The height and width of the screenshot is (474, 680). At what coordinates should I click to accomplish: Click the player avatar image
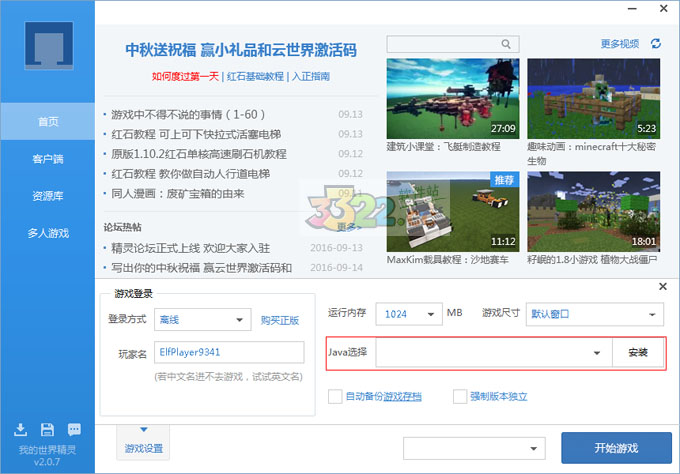(49, 46)
